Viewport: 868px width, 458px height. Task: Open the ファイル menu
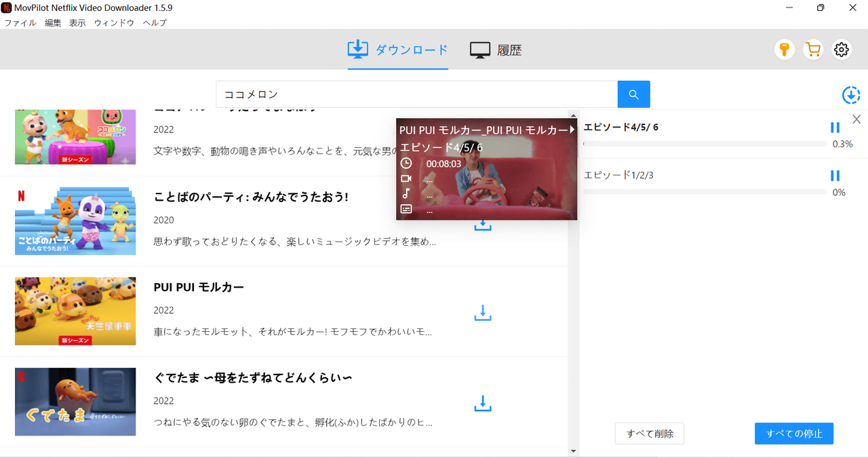tap(20, 22)
